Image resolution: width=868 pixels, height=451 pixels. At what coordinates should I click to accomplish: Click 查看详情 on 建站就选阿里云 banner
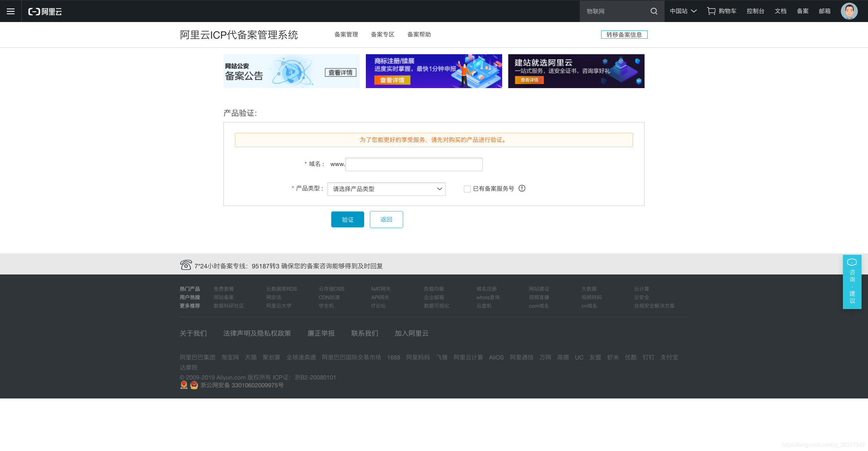coord(529,80)
